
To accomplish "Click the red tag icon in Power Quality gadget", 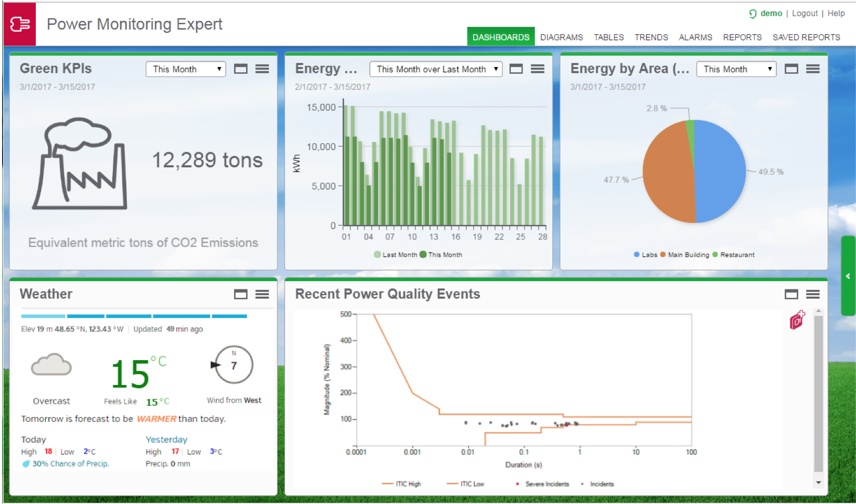I will pyautogui.click(x=797, y=320).
